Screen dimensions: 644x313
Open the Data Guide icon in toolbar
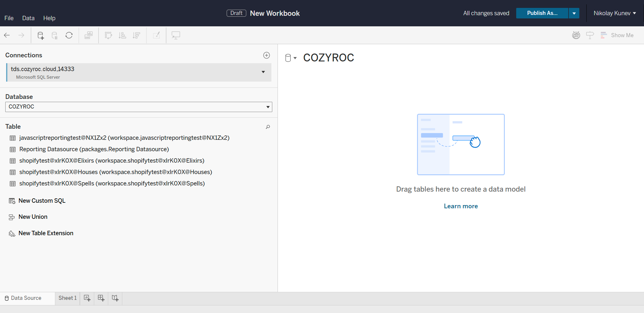[x=576, y=35]
